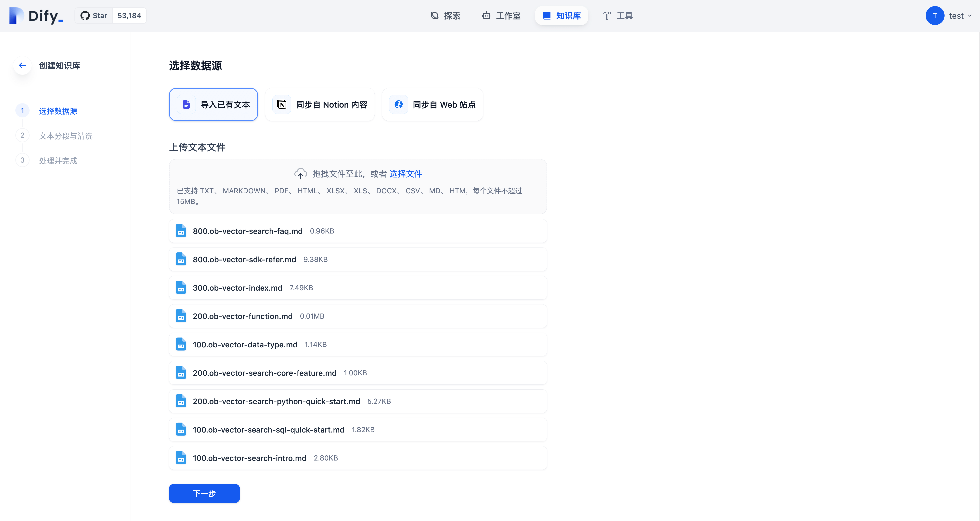Click the 知识库 book icon
The image size is (980, 521).
(547, 16)
